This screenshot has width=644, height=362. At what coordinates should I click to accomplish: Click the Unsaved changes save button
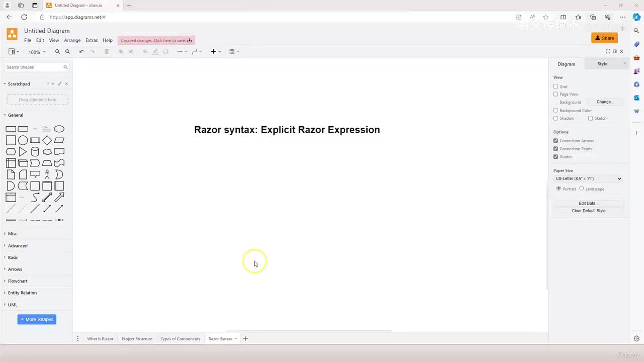coord(156,40)
